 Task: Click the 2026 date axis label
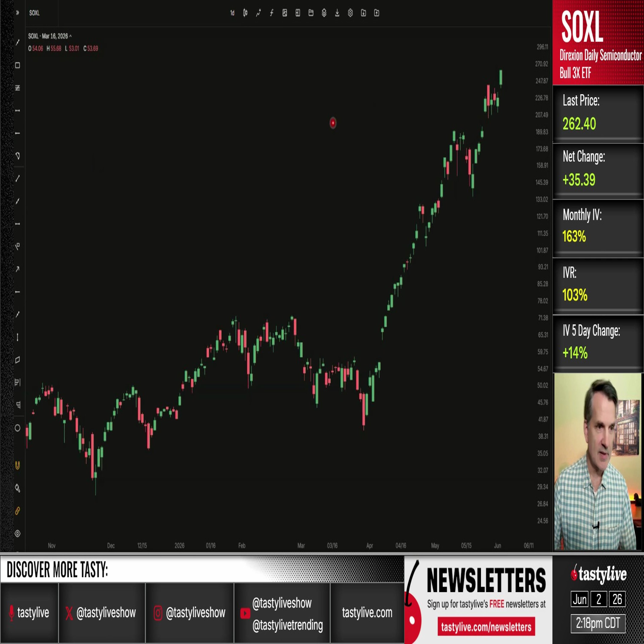pyautogui.click(x=179, y=546)
